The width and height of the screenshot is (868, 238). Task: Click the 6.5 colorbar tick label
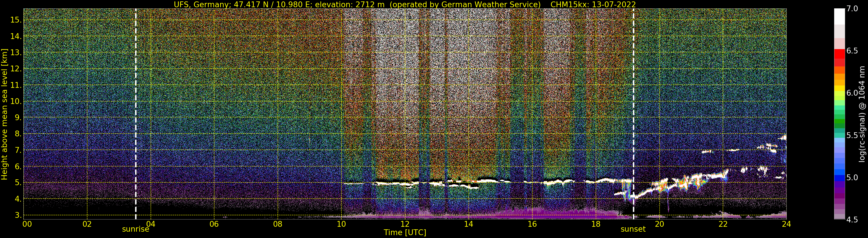pyautogui.click(x=852, y=51)
